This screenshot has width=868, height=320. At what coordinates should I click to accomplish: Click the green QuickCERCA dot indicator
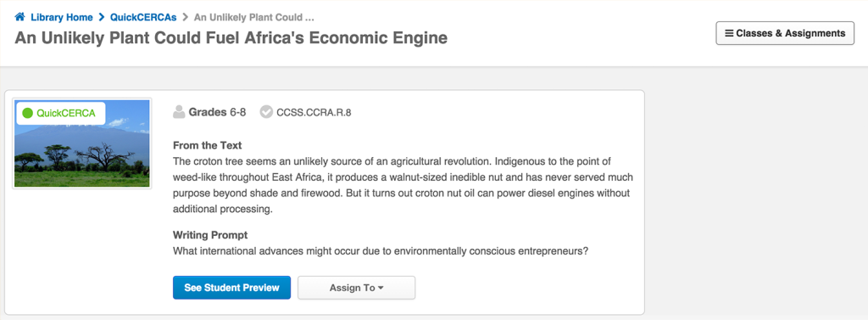pos(28,114)
